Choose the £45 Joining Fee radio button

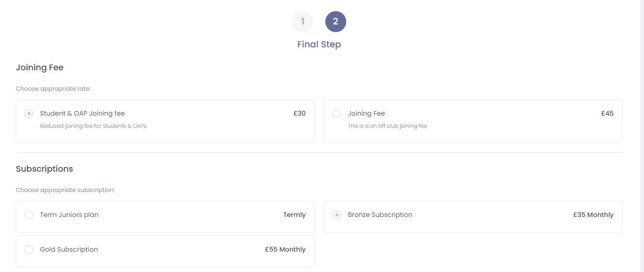click(337, 114)
